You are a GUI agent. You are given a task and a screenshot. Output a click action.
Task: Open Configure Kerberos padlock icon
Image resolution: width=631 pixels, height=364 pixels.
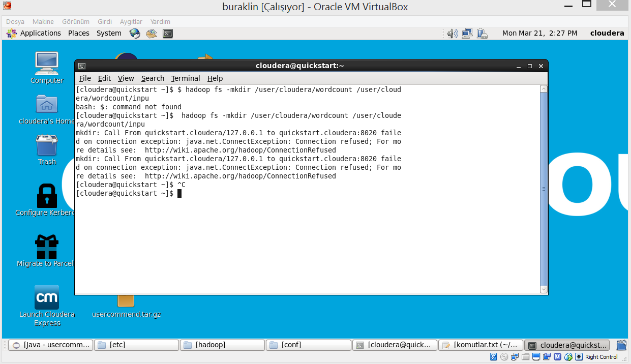47,196
